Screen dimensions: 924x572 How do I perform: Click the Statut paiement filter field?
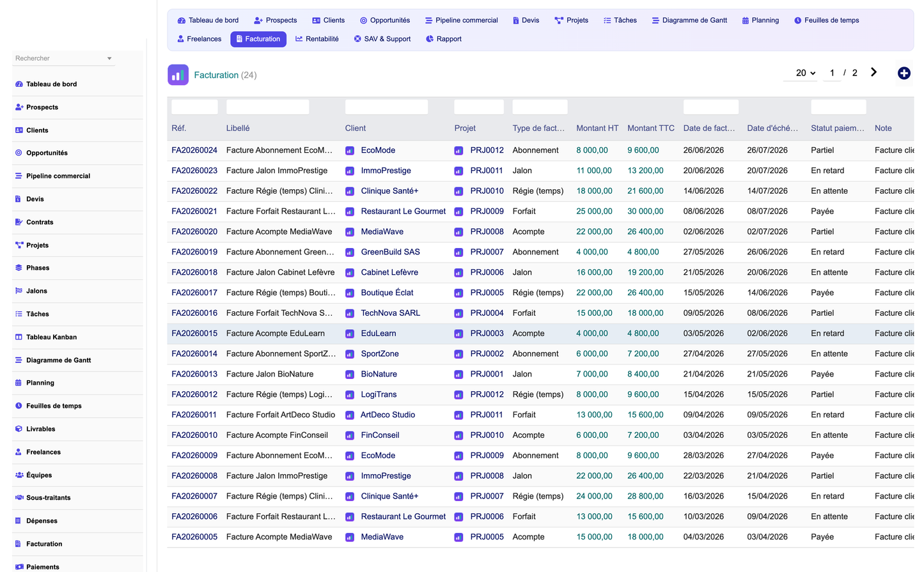[839, 107]
